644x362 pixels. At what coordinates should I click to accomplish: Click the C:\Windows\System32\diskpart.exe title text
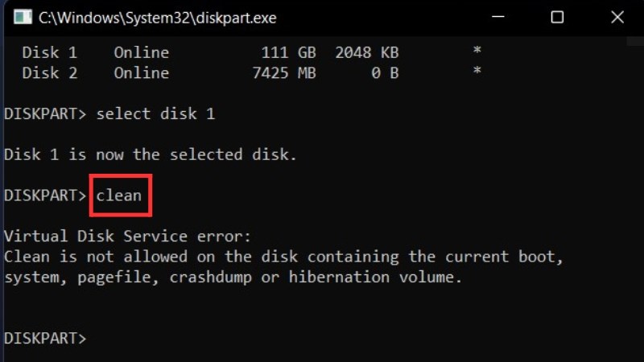157,17
